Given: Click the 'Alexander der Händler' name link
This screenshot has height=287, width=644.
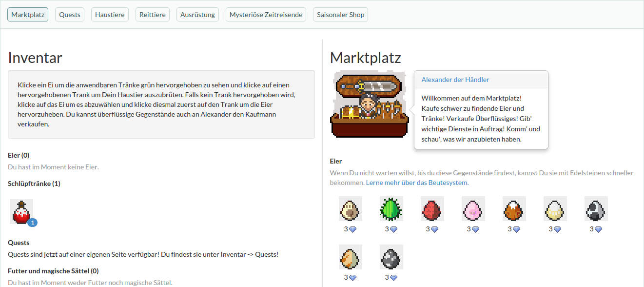Looking at the screenshot, I should click(x=455, y=80).
